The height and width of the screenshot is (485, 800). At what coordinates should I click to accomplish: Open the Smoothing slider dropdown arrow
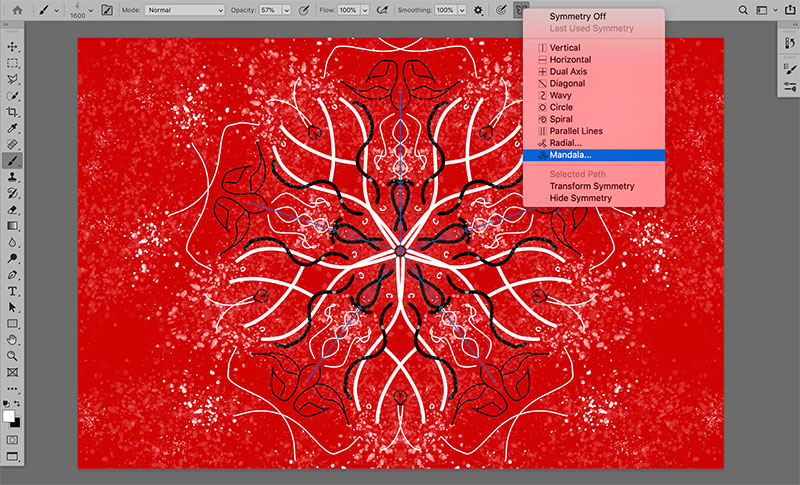coord(462,10)
